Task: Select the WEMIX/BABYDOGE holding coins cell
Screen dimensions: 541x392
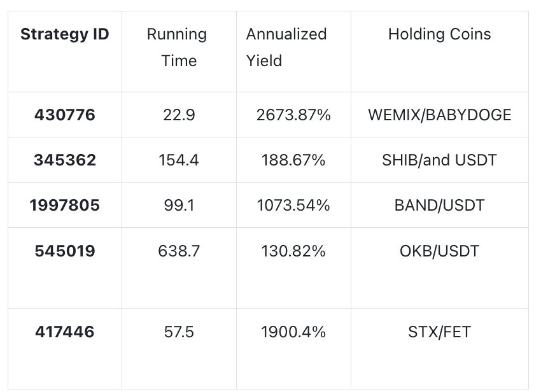Action: (439, 115)
